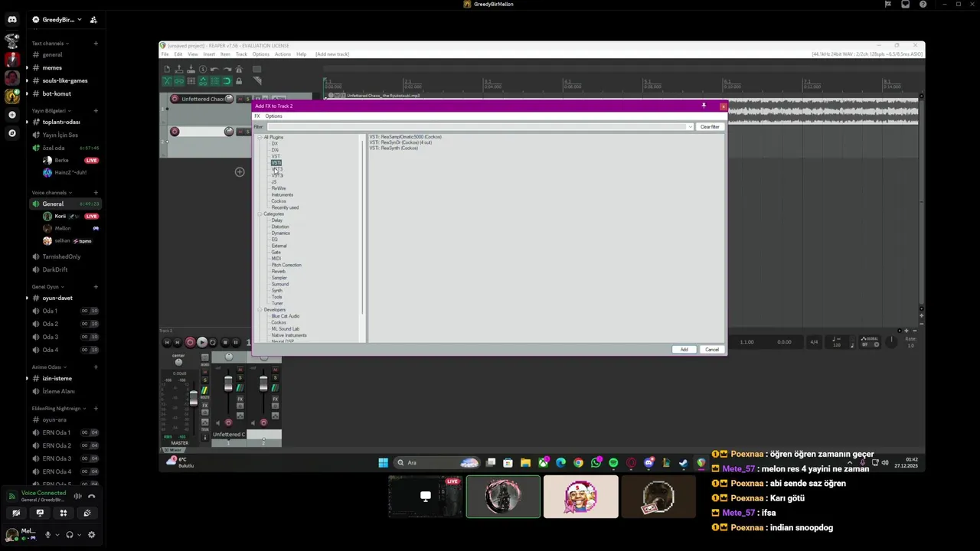Solo Unfettered C channel in the mixer
This screenshot has height=551, width=980.
pyautogui.click(x=240, y=378)
